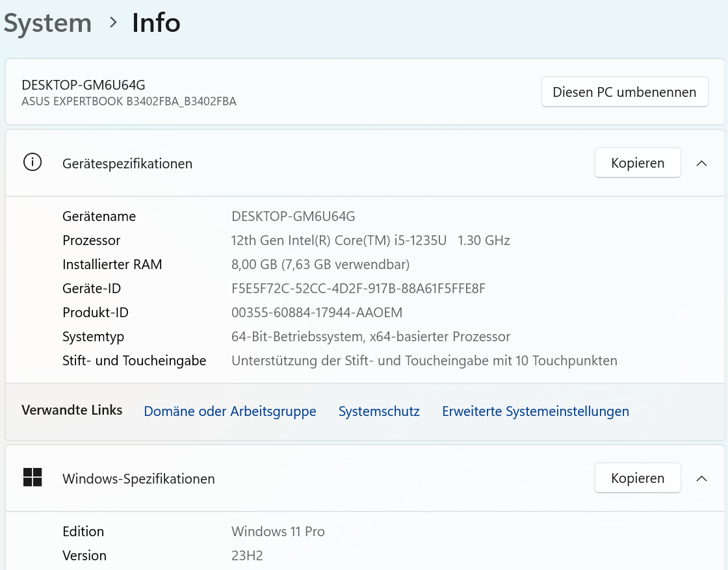Open Erweiterte Systemeinstellungen link

pos(536,411)
